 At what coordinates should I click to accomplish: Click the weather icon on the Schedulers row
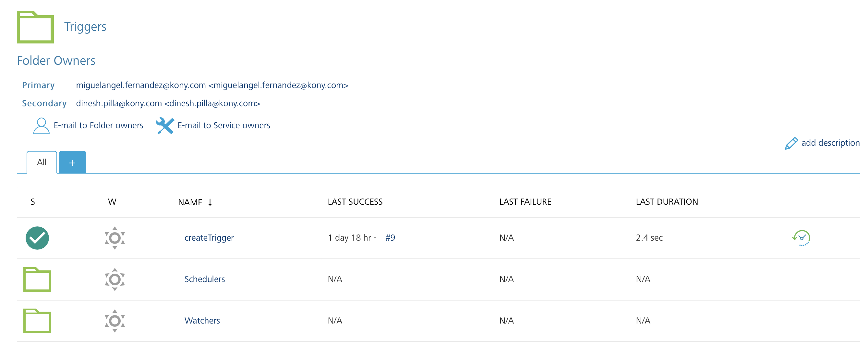(x=115, y=279)
